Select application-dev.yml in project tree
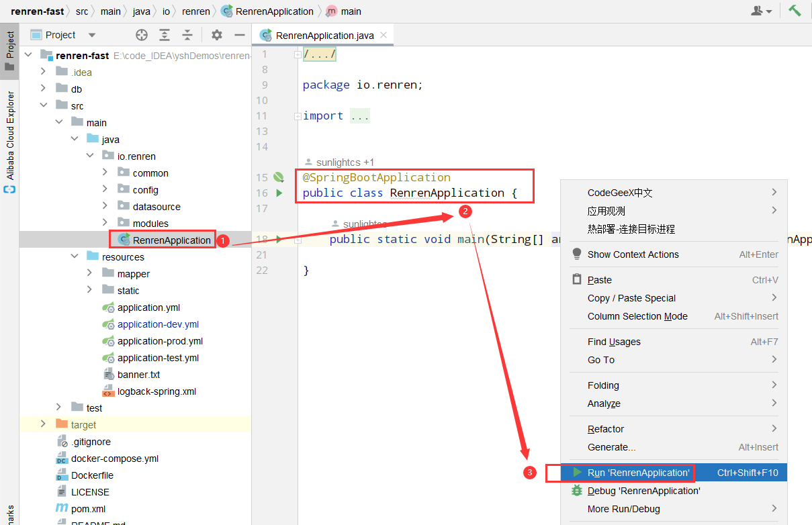Image resolution: width=812 pixels, height=525 pixels. coord(158,324)
